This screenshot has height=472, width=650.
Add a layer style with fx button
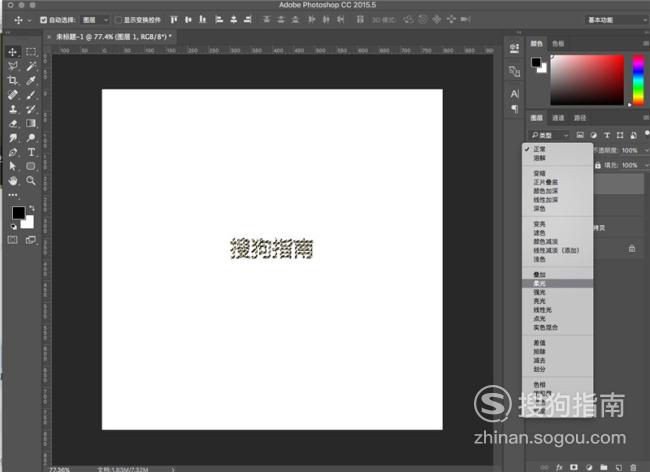[x=559, y=467]
